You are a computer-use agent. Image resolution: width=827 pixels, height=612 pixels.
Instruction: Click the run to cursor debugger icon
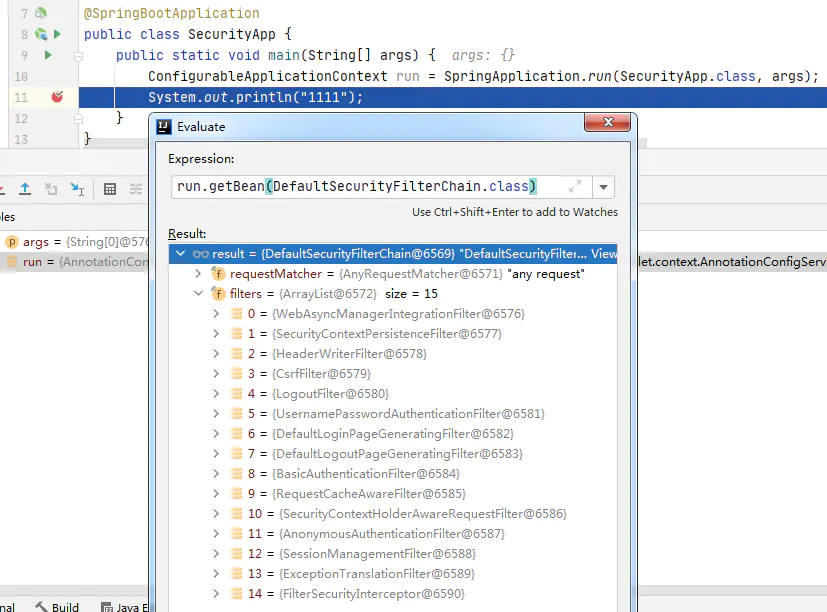pos(78,189)
